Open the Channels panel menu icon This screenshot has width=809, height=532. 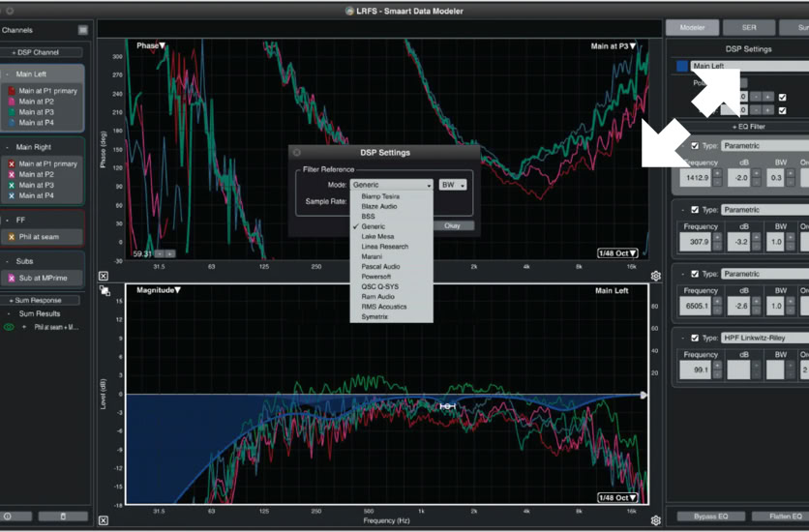pos(83,30)
